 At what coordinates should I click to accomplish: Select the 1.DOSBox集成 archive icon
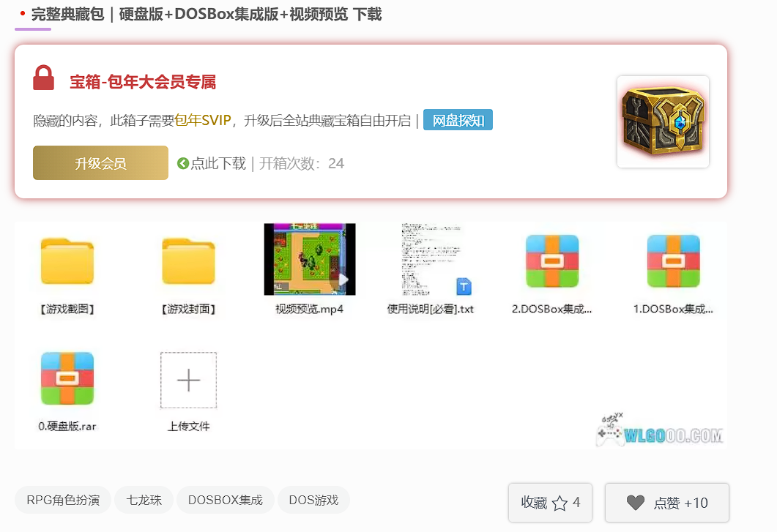tap(673, 261)
